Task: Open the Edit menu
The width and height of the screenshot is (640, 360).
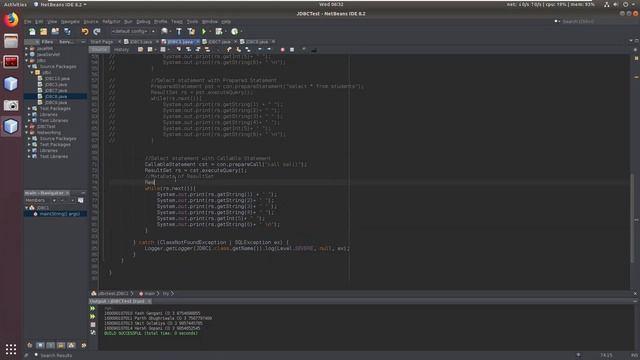Action: click(x=39, y=22)
